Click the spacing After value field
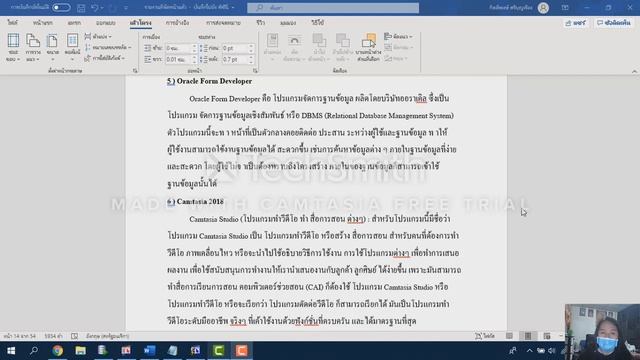The width and height of the screenshot is (640, 360). (235, 60)
